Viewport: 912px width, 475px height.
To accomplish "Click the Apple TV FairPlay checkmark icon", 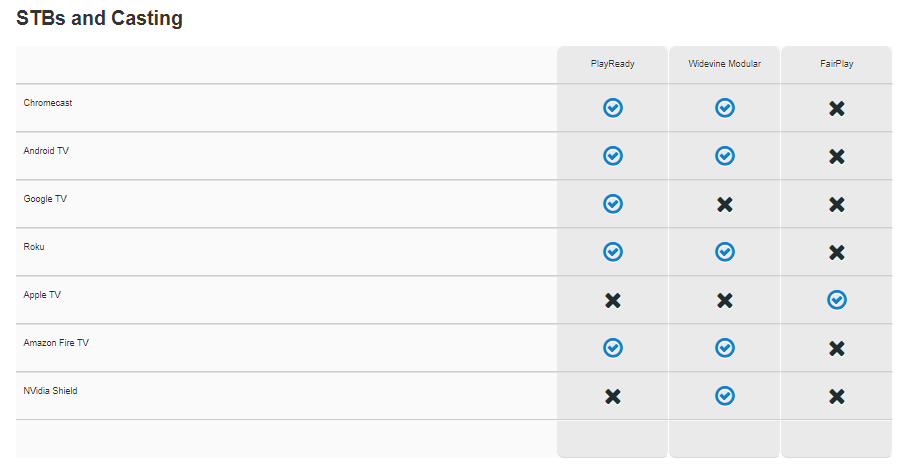I will pyautogui.click(x=836, y=300).
